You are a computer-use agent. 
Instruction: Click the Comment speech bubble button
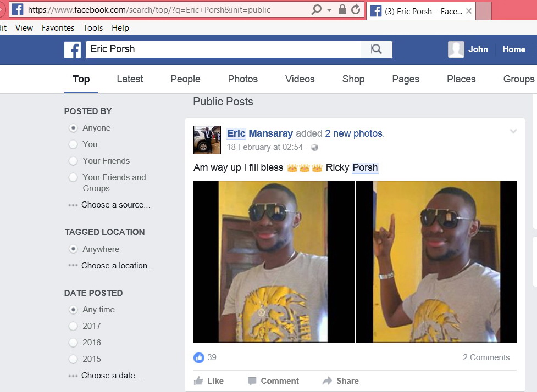point(273,380)
